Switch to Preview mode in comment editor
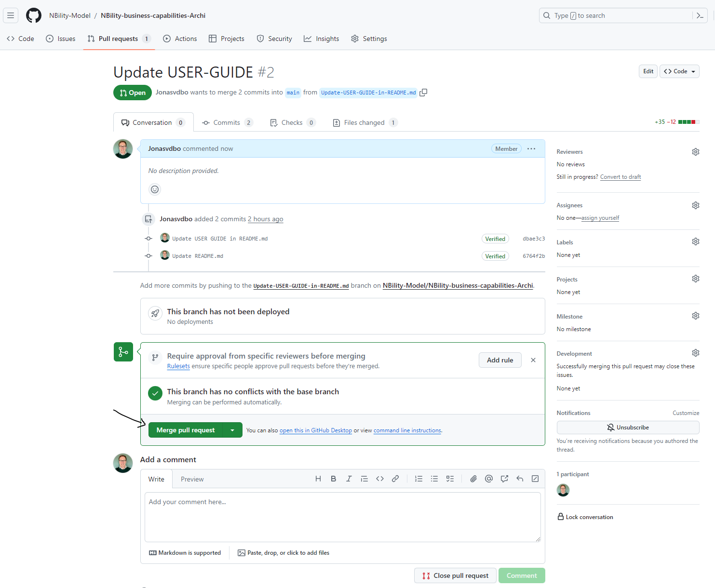Image resolution: width=715 pixels, height=588 pixels. coord(192,479)
